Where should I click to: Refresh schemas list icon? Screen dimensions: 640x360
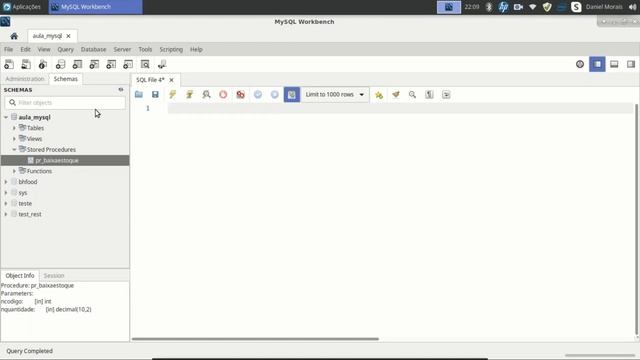point(121,89)
